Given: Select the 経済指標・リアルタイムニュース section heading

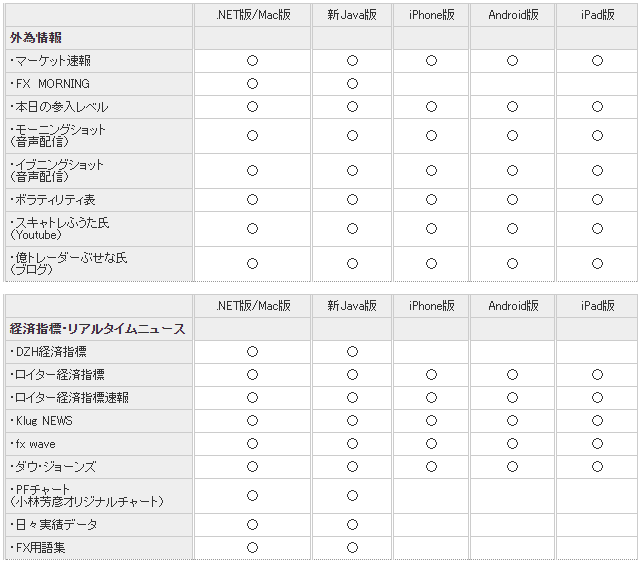Looking at the screenshot, I should (97, 329).
